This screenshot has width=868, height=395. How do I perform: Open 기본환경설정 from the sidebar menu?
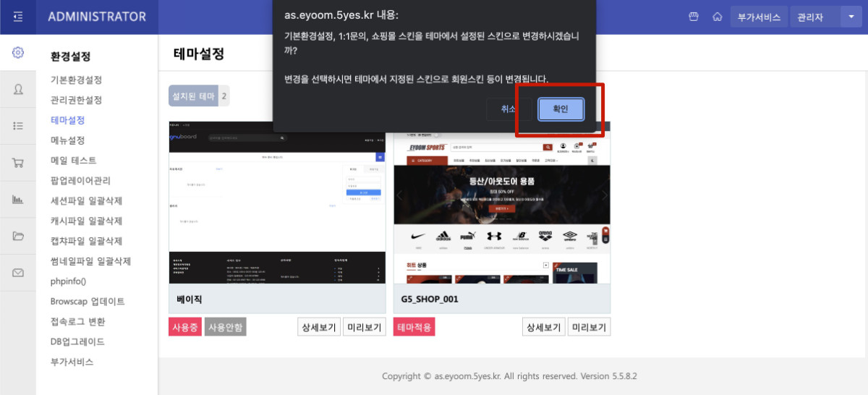click(x=76, y=80)
